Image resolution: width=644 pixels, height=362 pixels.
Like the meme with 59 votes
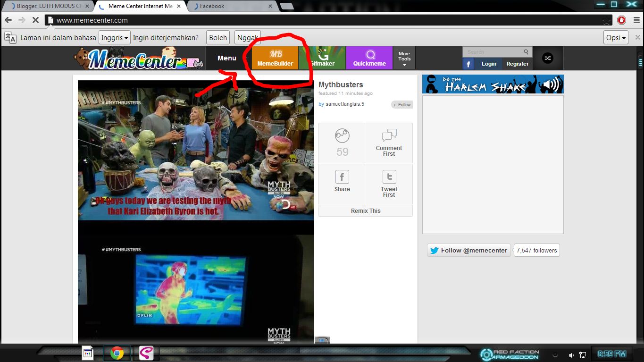[342, 143]
